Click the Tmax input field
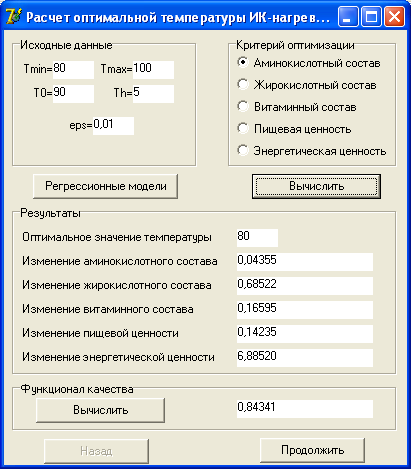The height and width of the screenshot is (469, 411). (x=153, y=69)
